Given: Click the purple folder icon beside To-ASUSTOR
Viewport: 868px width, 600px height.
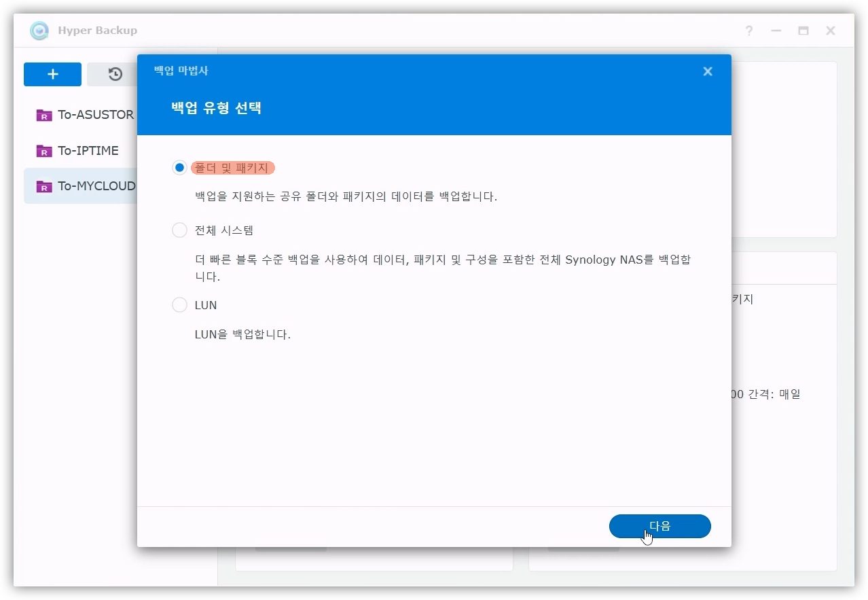Looking at the screenshot, I should pyautogui.click(x=44, y=115).
